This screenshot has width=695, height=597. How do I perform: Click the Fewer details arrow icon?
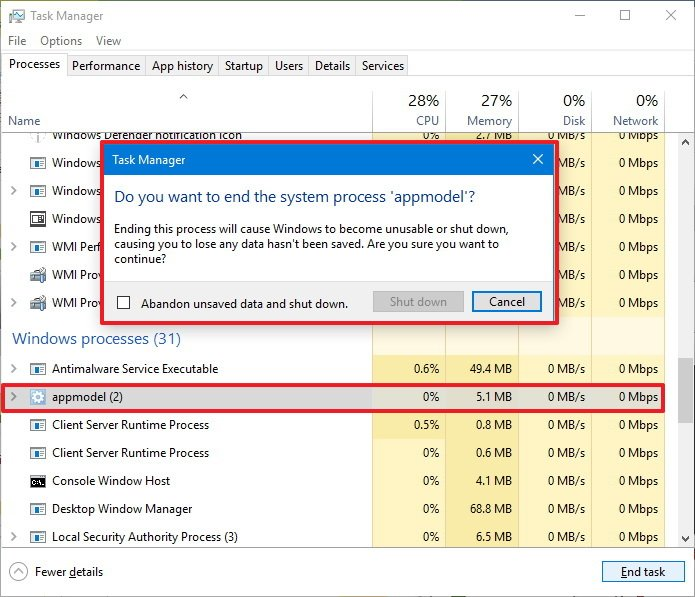pyautogui.click(x=18, y=572)
